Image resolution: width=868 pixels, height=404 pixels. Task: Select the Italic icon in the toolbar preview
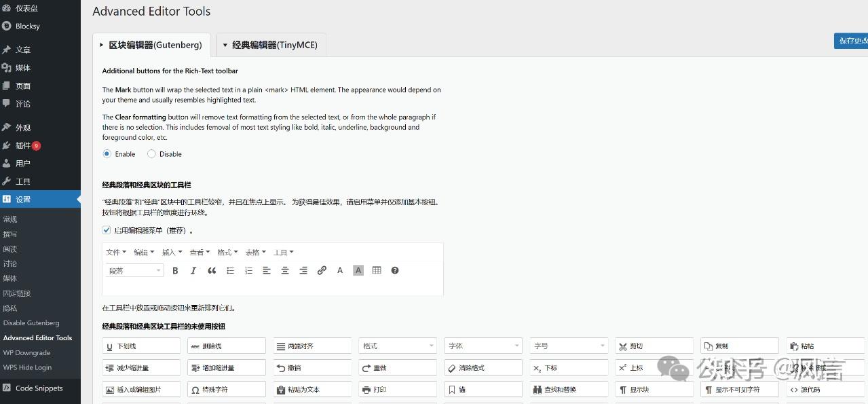(193, 270)
